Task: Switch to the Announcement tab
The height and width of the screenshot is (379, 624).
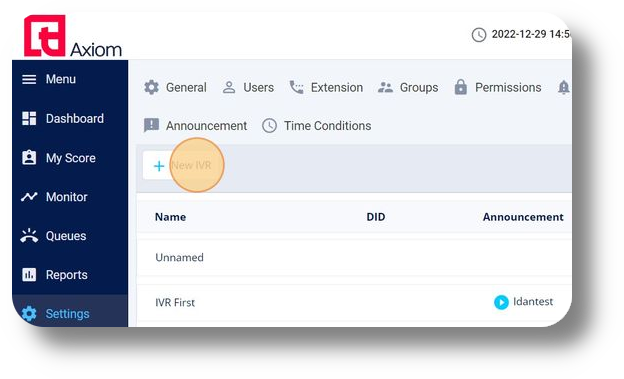Action: tap(195, 126)
